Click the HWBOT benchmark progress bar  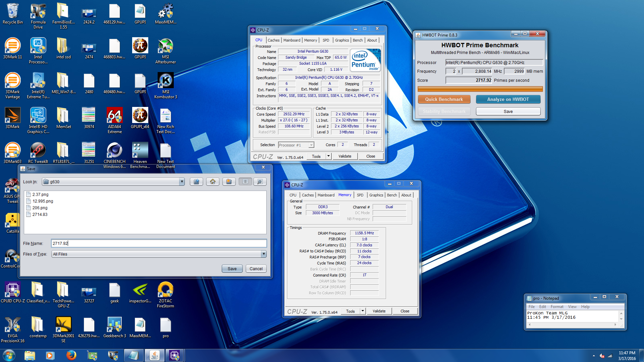coord(480,89)
